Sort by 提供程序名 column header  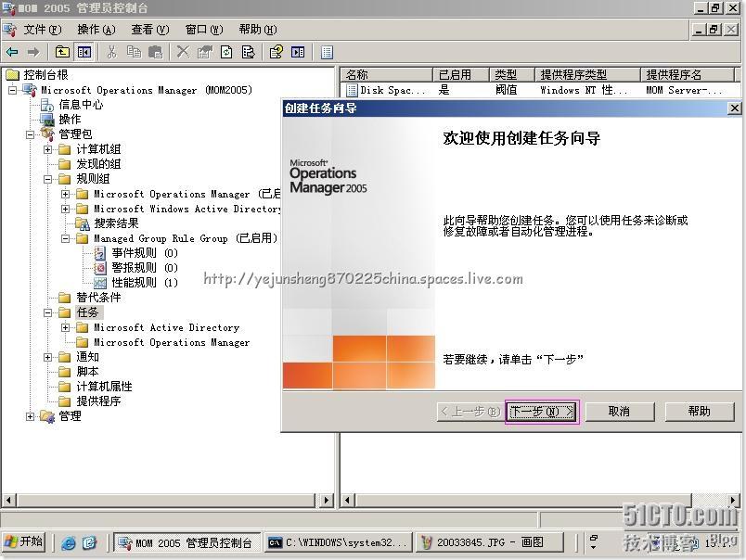[688, 74]
